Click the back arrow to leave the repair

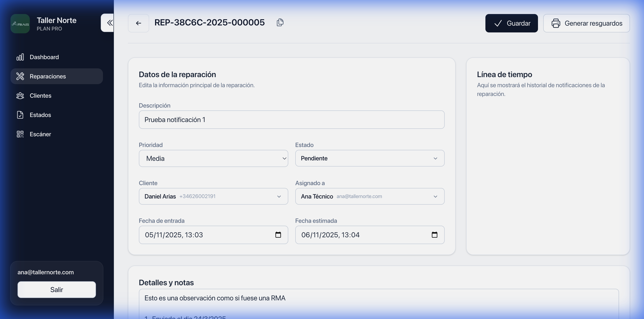(x=138, y=23)
